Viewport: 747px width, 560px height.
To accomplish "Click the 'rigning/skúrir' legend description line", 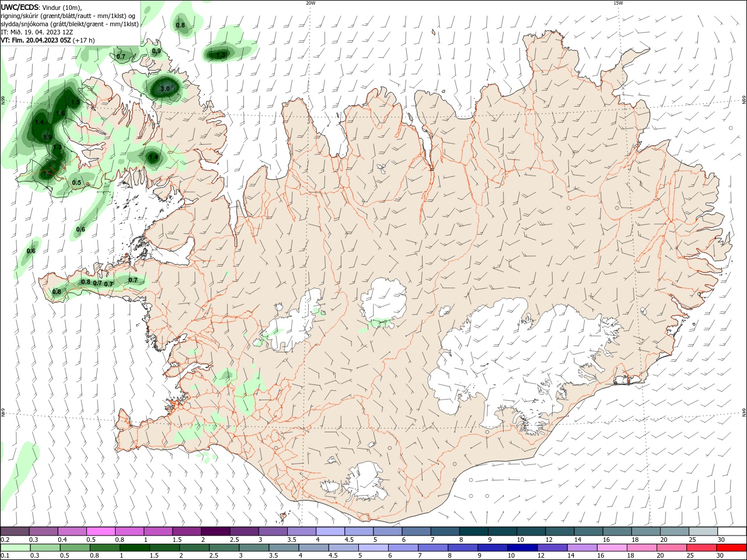I will click(68, 16).
